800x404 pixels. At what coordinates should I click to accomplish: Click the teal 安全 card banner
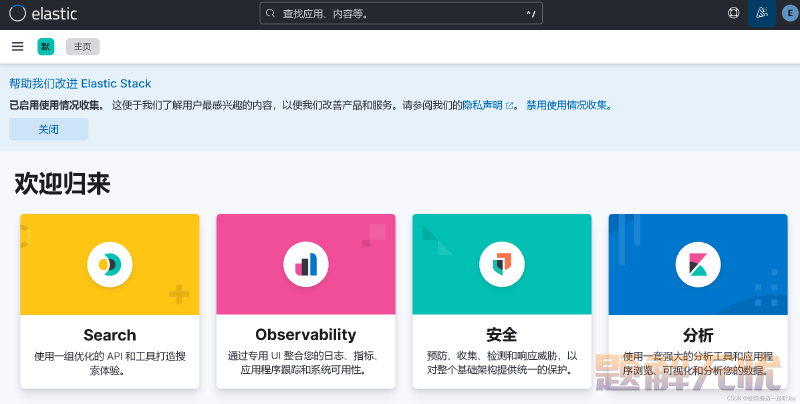coord(502,264)
